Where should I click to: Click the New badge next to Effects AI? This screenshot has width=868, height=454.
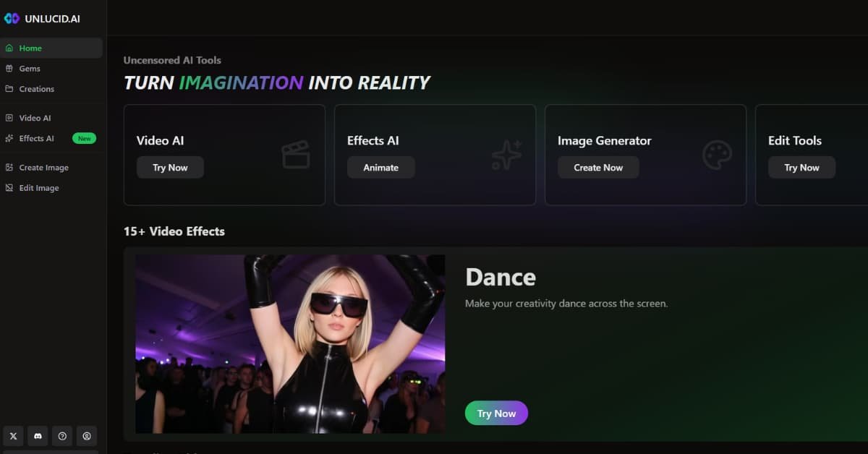point(84,138)
